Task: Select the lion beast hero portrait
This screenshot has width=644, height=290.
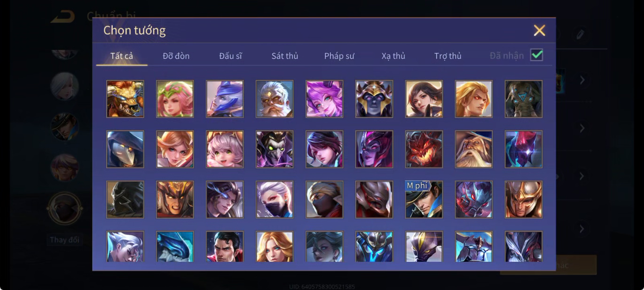Action: point(125,99)
